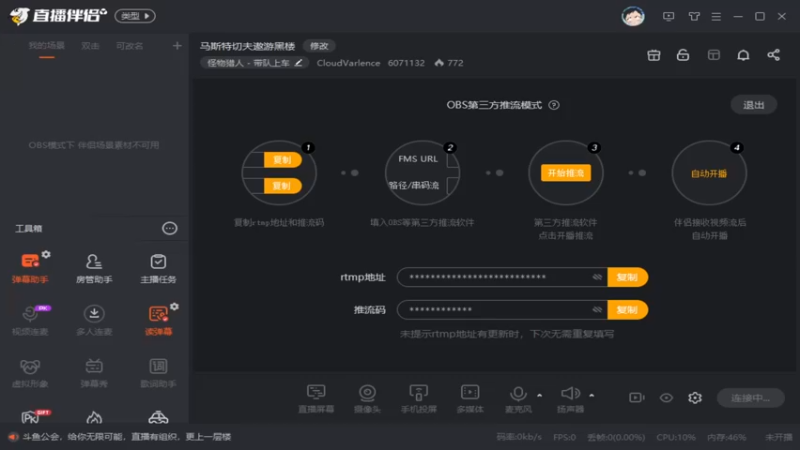This screenshot has width=800, height=450.
Task: Click the message screen icon beside avatar
Action: click(x=668, y=16)
